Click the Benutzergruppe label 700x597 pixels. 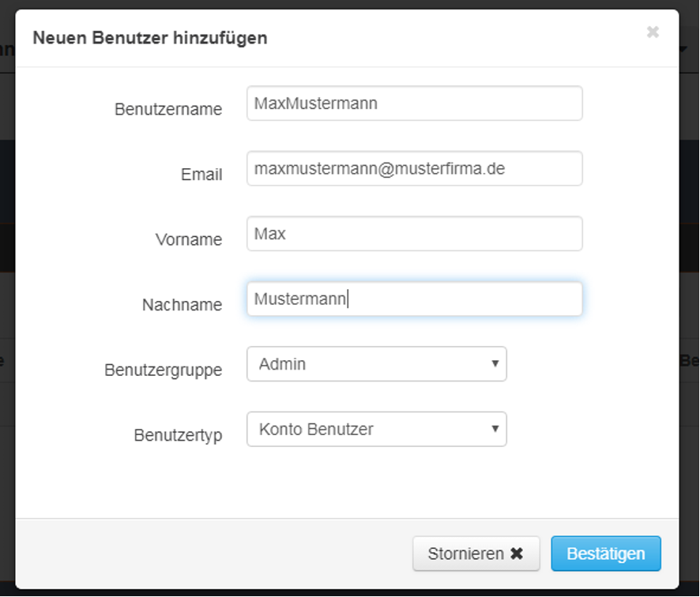pyautogui.click(x=163, y=370)
